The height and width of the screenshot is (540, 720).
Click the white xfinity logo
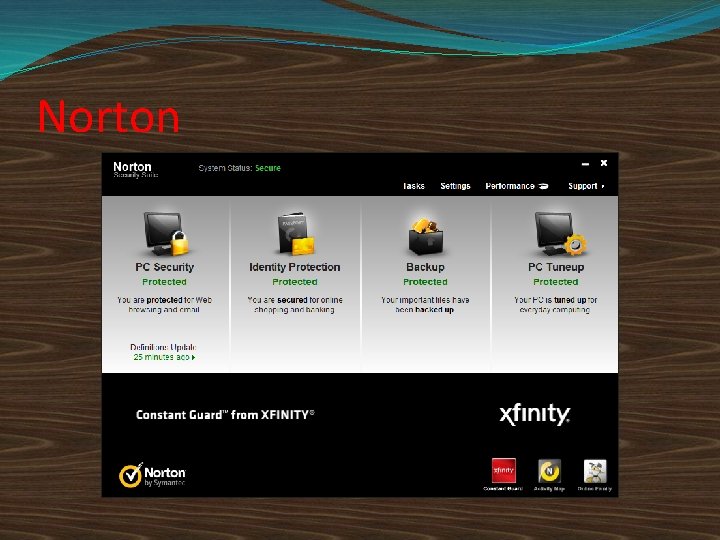pos(534,414)
